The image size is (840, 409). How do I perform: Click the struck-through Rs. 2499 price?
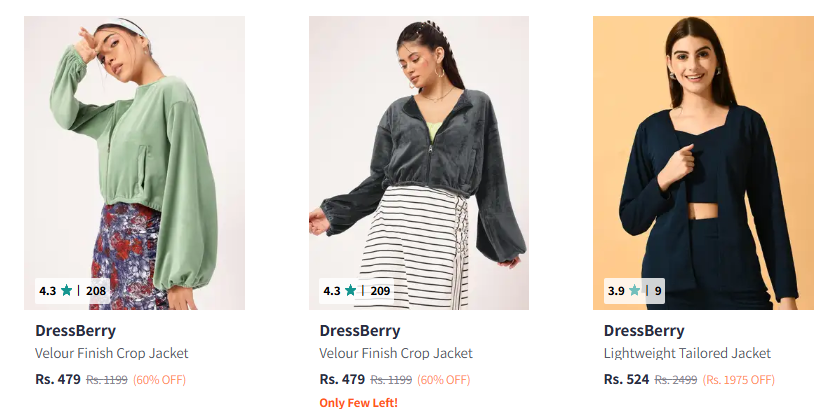[675, 380]
